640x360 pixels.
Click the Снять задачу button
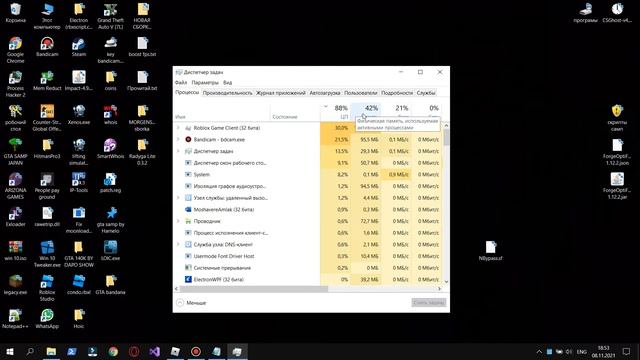pos(429,303)
